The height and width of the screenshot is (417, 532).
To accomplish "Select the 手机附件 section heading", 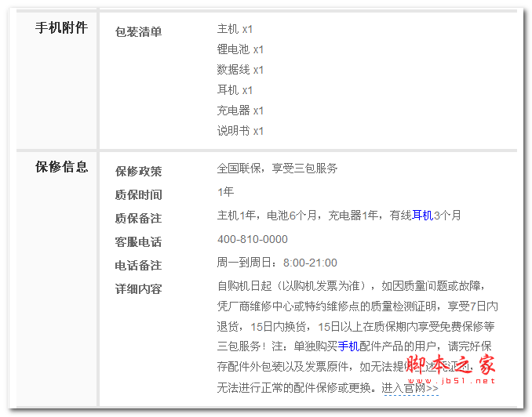I will (61, 27).
